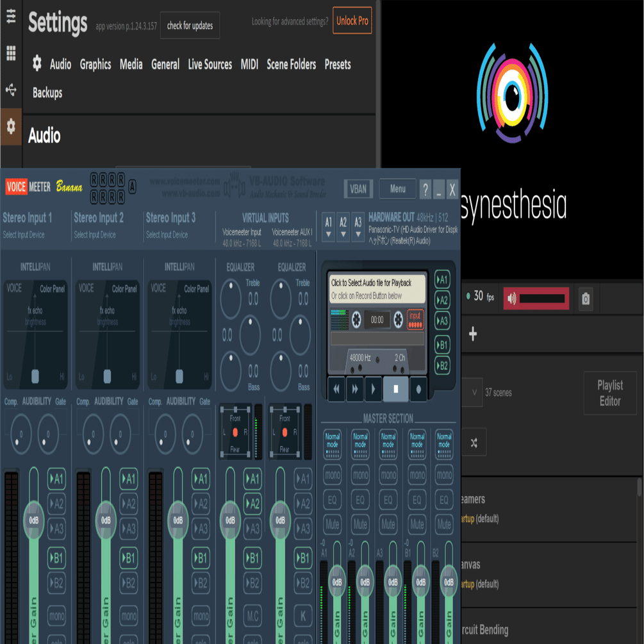
Task: Open the Backups settings tab
Action: coord(47,93)
